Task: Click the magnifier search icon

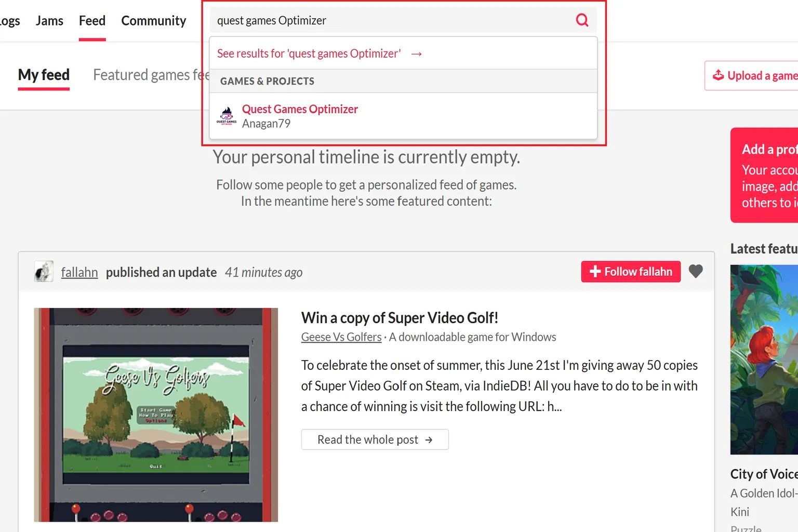Action: (x=582, y=20)
